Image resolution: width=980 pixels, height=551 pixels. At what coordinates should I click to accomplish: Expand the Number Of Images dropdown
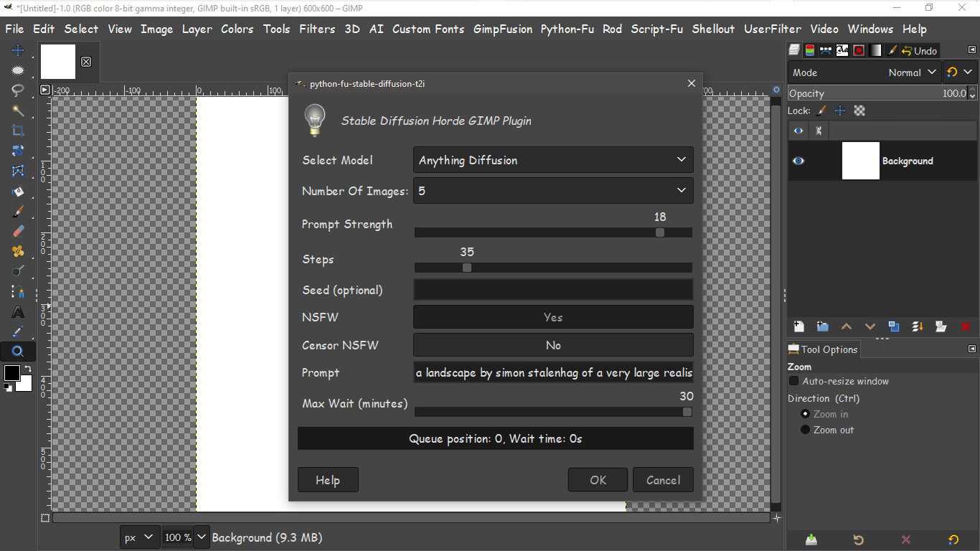(553, 191)
